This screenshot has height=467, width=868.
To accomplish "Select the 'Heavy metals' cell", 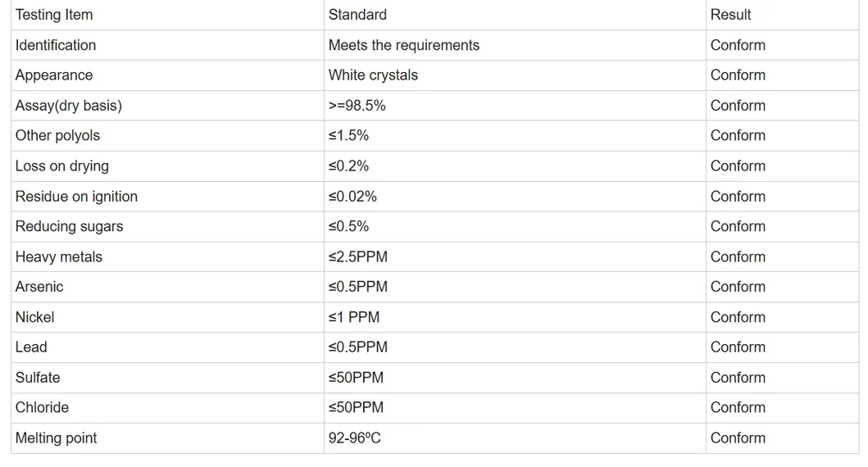I will [x=59, y=257].
